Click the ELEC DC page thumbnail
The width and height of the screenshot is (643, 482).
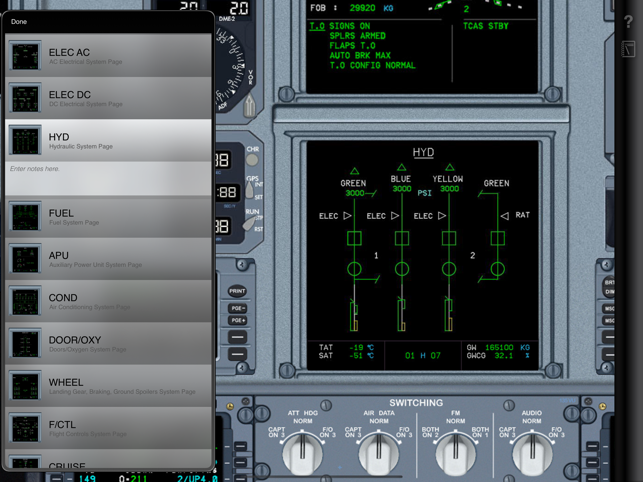[x=25, y=98]
